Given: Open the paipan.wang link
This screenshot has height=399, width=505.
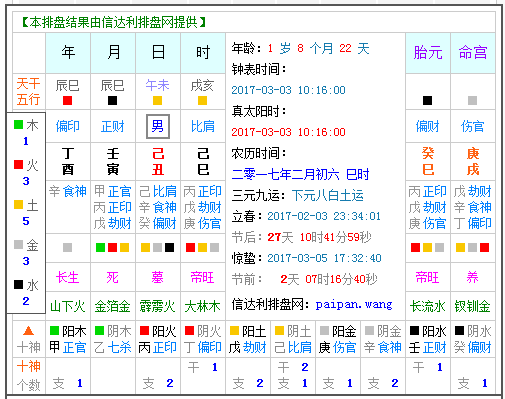Looking at the screenshot, I should click(354, 305).
